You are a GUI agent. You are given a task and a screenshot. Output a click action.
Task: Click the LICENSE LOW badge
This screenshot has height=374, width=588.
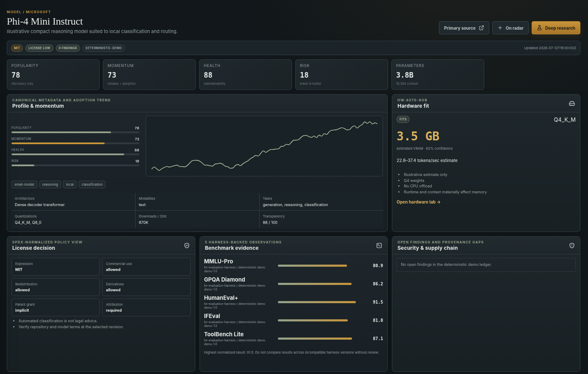[x=39, y=48]
